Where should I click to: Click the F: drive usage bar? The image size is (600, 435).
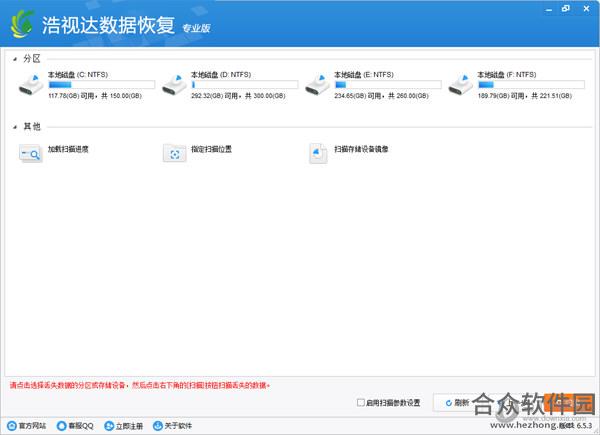coord(531,85)
